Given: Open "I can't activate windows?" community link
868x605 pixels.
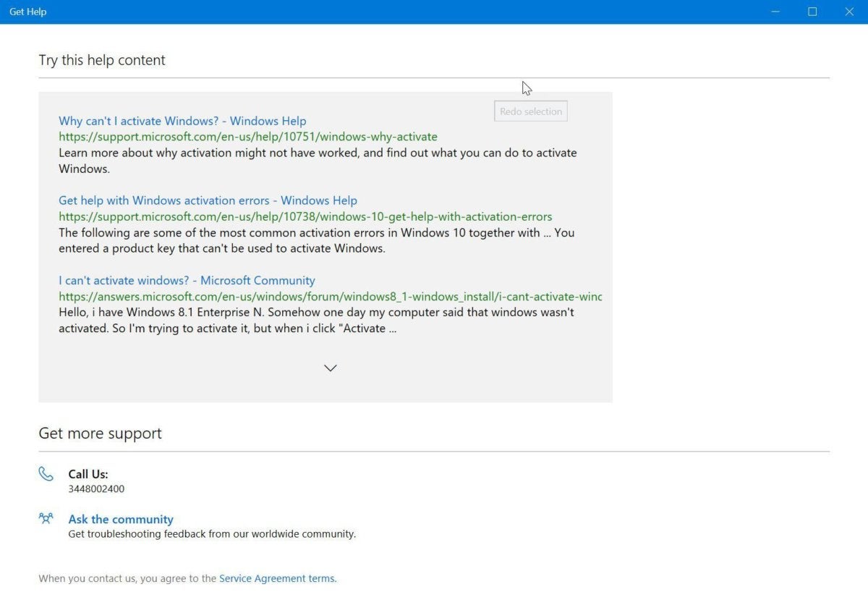Looking at the screenshot, I should coord(187,280).
